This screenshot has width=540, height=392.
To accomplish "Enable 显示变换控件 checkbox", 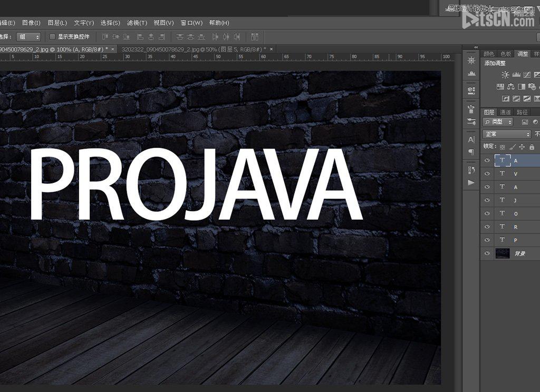I will [52, 36].
